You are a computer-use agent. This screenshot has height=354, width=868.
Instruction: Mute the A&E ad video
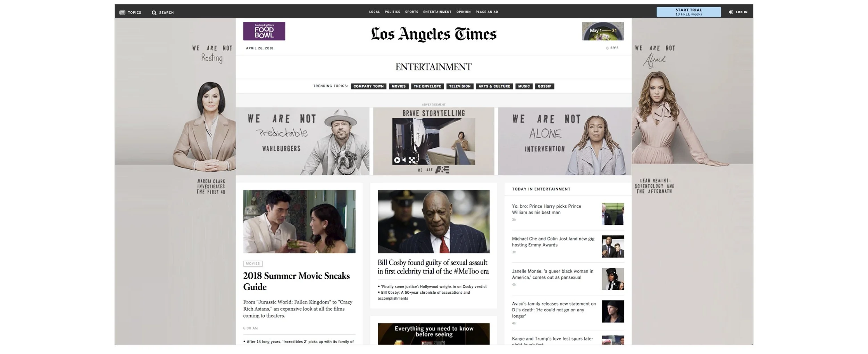click(404, 160)
